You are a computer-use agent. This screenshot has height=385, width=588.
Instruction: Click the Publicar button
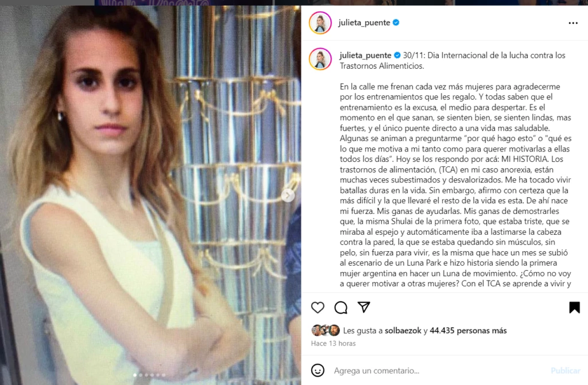tap(566, 371)
